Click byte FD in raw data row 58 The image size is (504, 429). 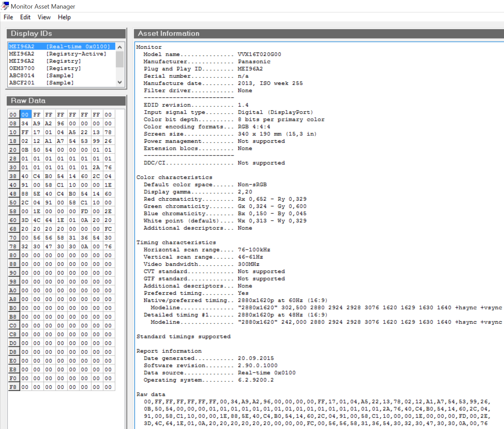click(x=84, y=211)
